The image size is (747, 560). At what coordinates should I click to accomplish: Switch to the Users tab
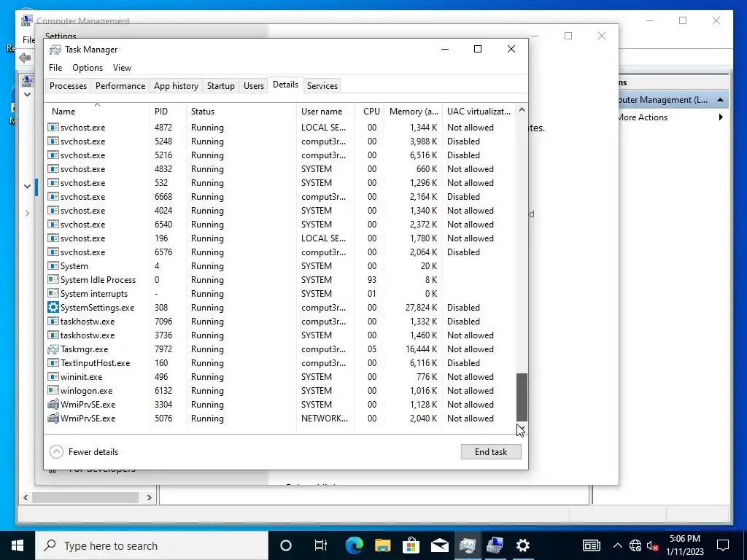click(253, 86)
